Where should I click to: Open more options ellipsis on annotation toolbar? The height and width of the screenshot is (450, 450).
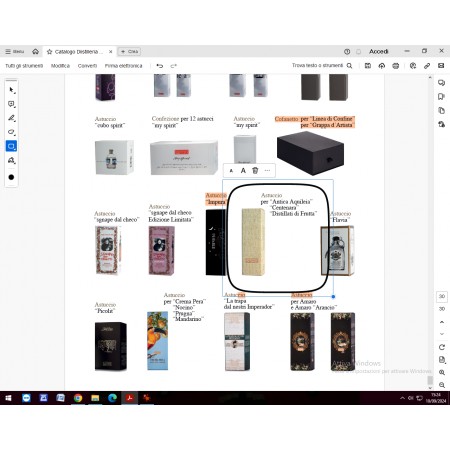pos(267,171)
